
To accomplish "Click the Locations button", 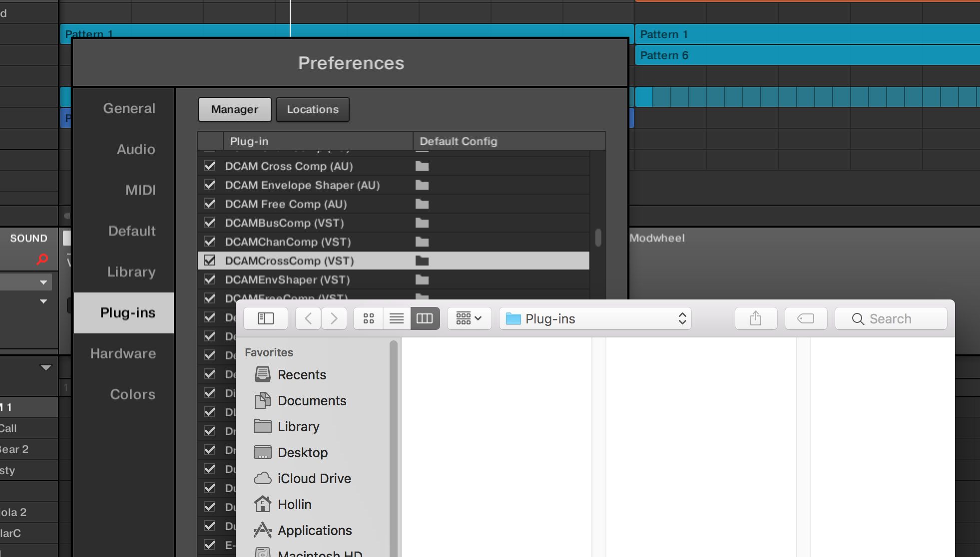I will click(312, 109).
